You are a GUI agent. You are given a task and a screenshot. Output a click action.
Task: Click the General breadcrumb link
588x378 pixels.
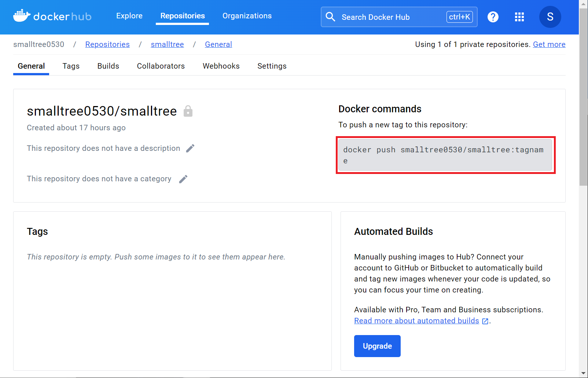(x=218, y=44)
